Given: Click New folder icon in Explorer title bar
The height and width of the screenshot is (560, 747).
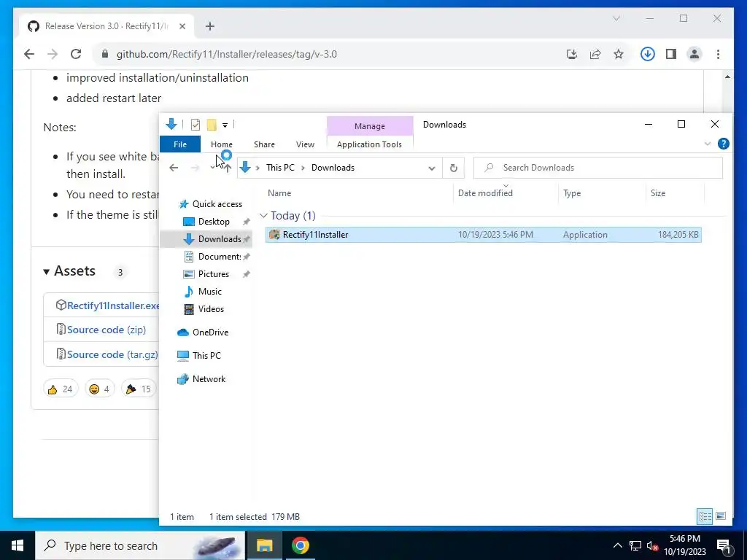Looking at the screenshot, I should 212,125.
